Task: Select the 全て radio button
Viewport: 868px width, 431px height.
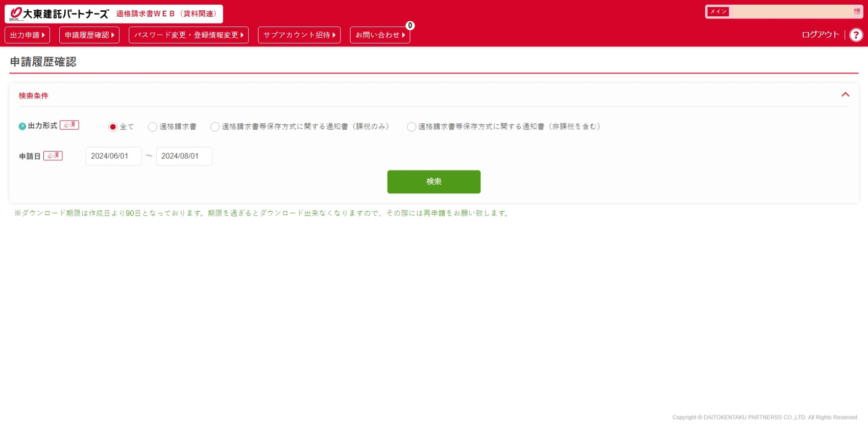Action: pyautogui.click(x=113, y=127)
